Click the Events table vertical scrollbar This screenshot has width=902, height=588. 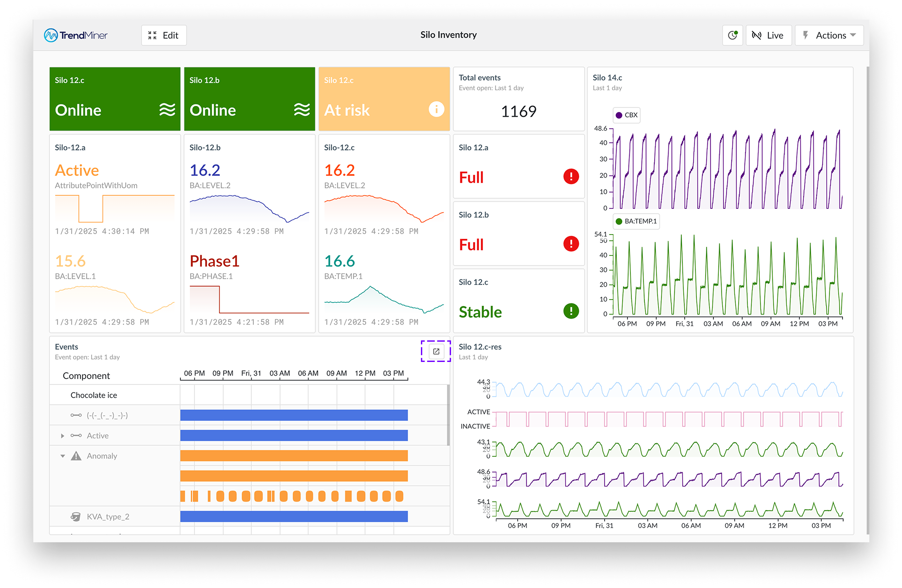(x=448, y=415)
